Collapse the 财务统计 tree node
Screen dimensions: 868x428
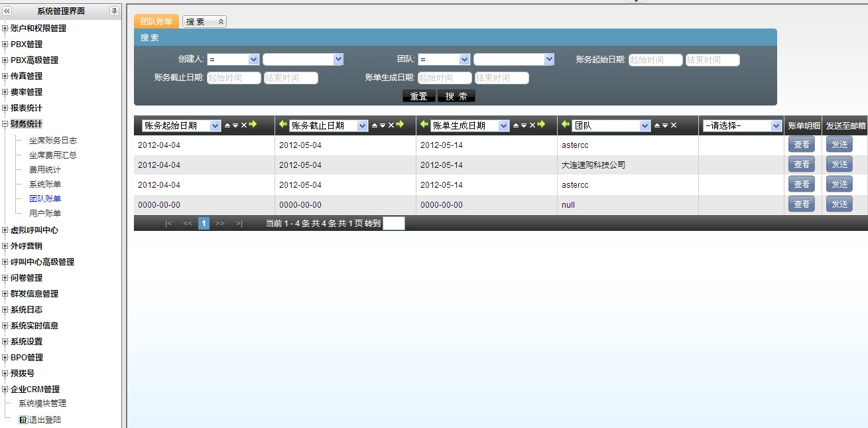pos(5,124)
